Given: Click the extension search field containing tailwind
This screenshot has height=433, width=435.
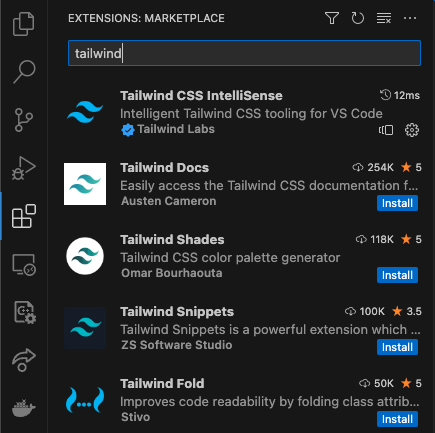Looking at the screenshot, I should (x=244, y=53).
